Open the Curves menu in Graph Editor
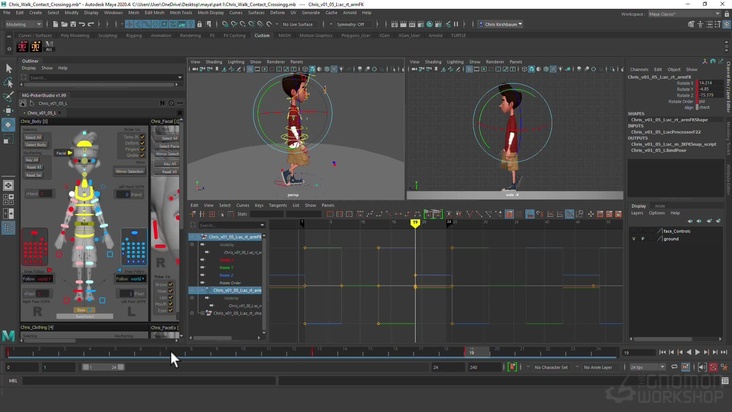 pyautogui.click(x=242, y=205)
